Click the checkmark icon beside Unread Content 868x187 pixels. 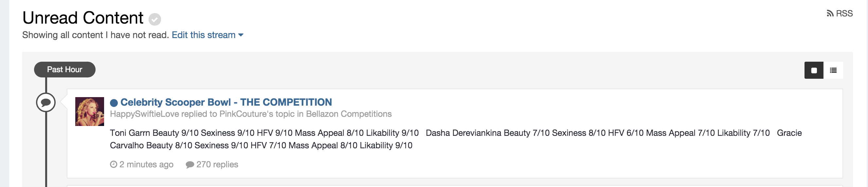pyautogui.click(x=155, y=19)
